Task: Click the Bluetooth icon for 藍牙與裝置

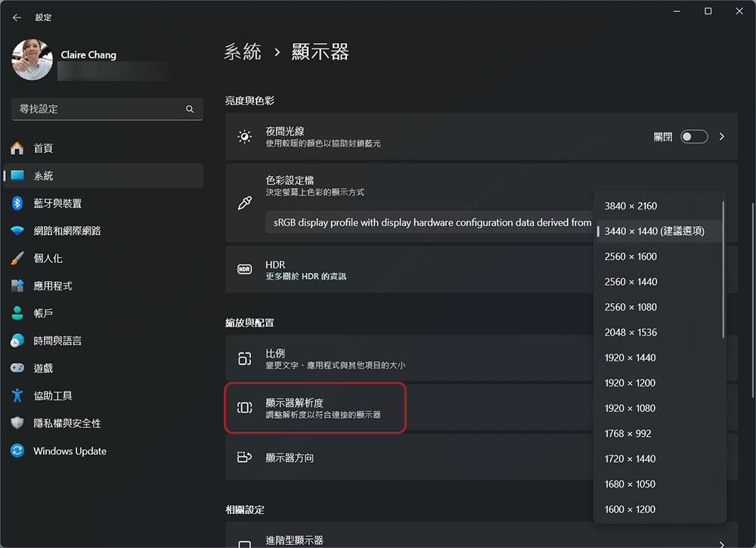Action: point(17,203)
